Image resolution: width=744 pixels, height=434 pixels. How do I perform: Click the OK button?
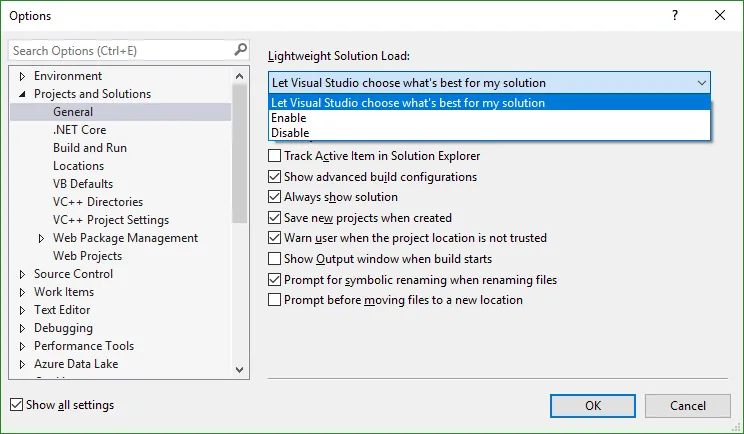click(x=593, y=406)
